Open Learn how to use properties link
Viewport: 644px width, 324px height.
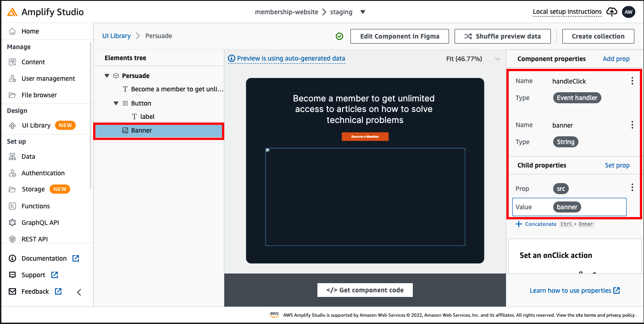pos(575,290)
